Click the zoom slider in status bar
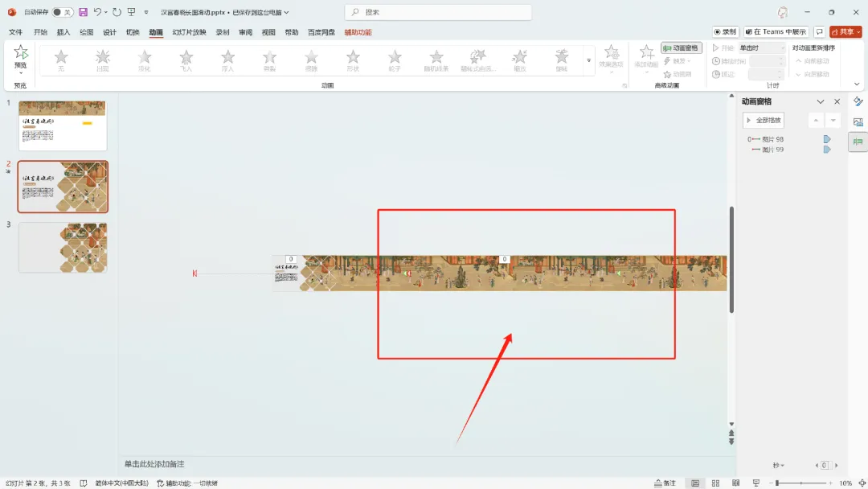 (801, 483)
